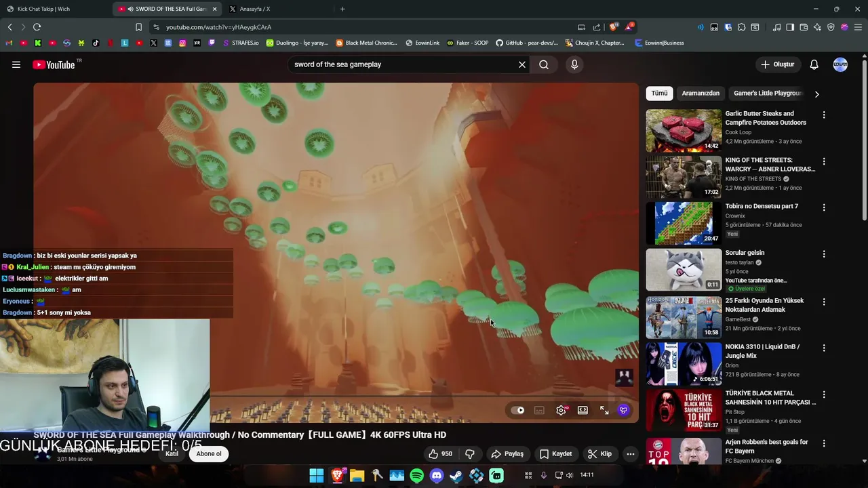The width and height of the screenshot is (868, 488).
Task: Select the Aramanızdan filter chip
Action: click(701, 94)
